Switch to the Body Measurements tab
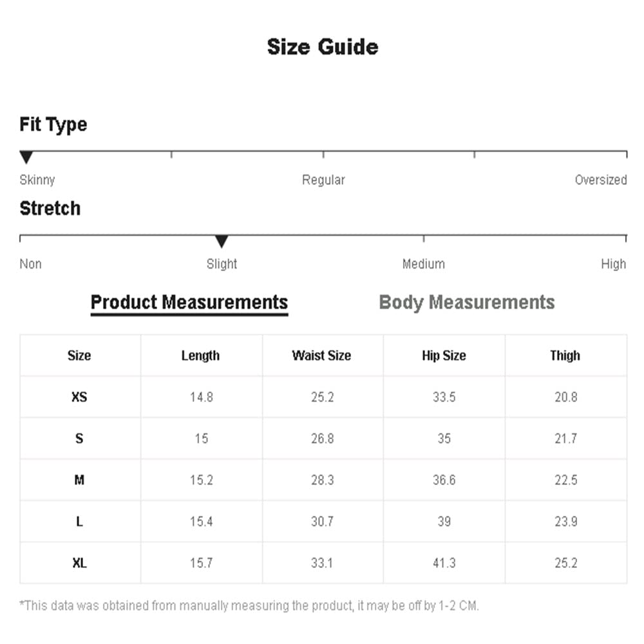The height and width of the screenshot is (644, 644). click(466, 303)
